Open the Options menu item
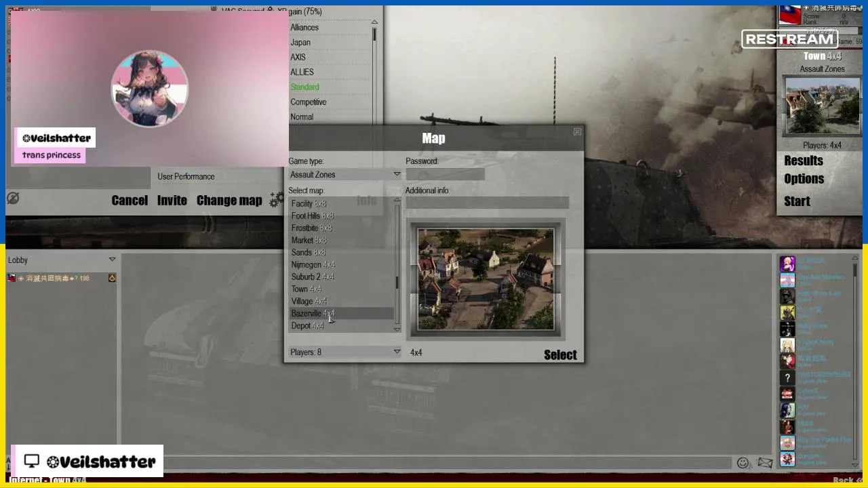The image size is (868, 488). [804, 179]
